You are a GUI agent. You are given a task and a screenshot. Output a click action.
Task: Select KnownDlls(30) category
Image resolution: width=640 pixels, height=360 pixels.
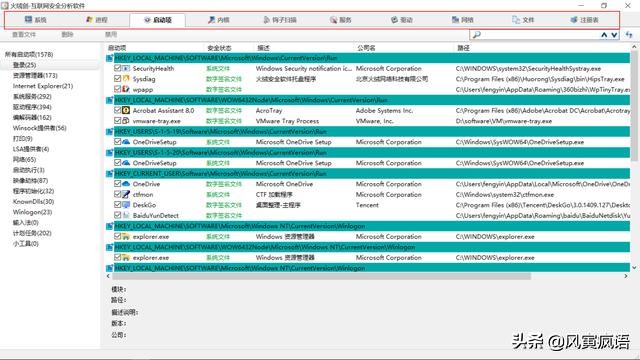[33, 202]
